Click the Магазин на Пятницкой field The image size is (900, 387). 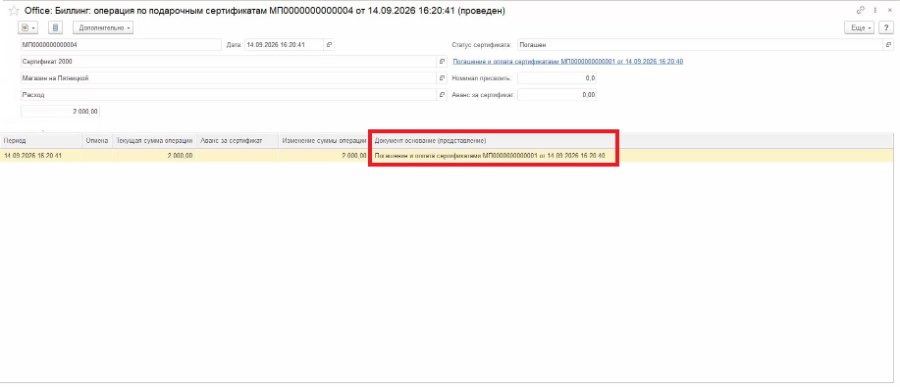point(229,78)
